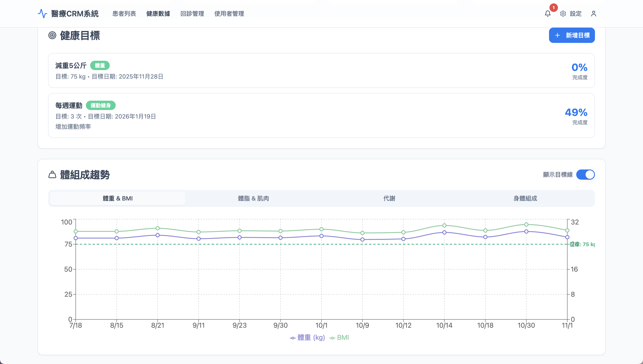Click the 醫療CRM系統 pulse logo icon
The width and height of the screenshot is (643, 364).
coord(42,14)
